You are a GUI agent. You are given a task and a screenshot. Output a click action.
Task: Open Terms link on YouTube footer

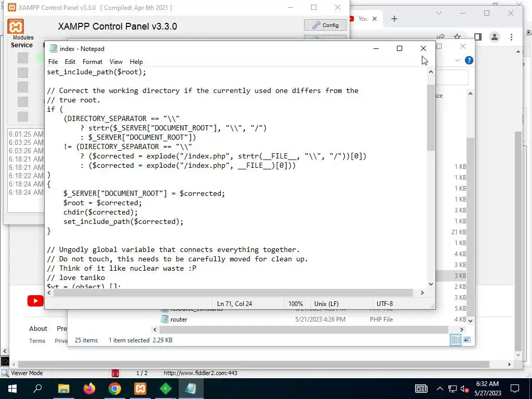[x=37, y=341]
